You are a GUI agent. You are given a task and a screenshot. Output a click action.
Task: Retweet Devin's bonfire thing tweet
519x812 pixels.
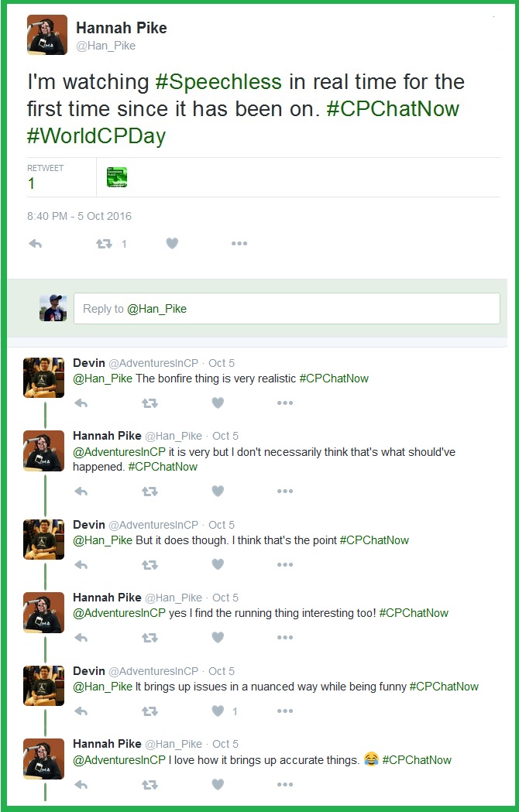149,403
